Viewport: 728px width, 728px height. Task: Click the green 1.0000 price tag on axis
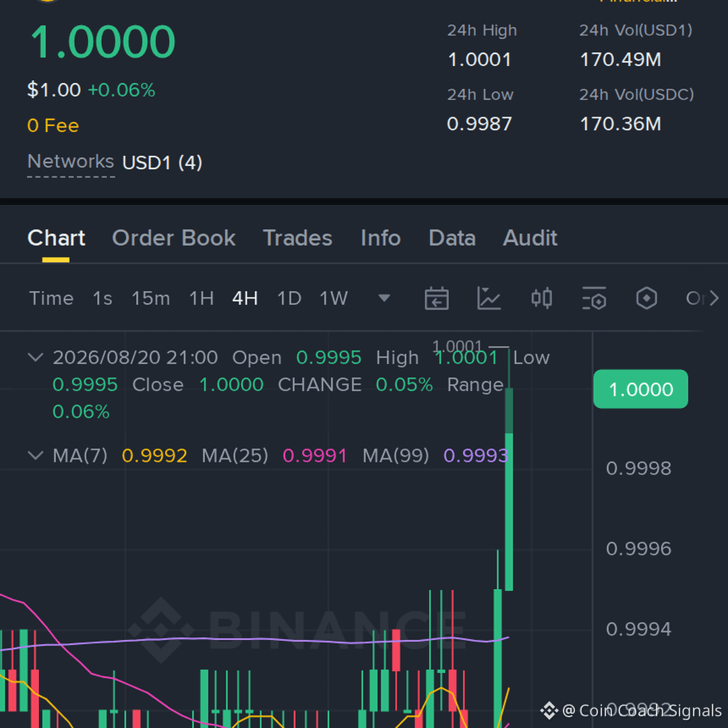(x=641, y=389)
